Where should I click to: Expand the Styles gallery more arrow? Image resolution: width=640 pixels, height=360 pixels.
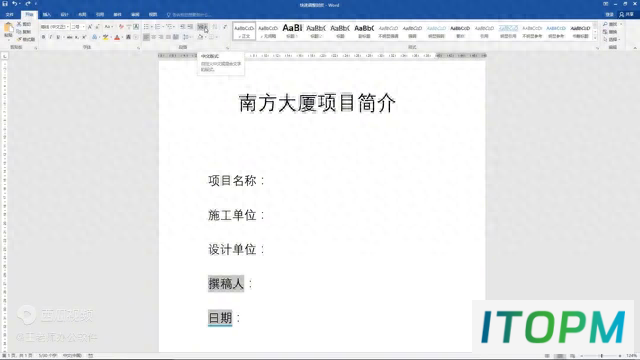(595, 38)
